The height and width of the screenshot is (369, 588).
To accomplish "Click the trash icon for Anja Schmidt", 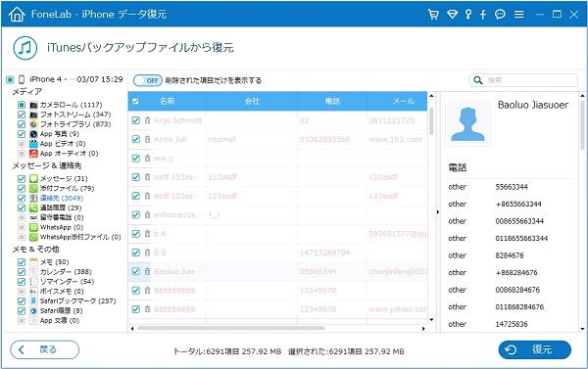I will tap(147, 120).
